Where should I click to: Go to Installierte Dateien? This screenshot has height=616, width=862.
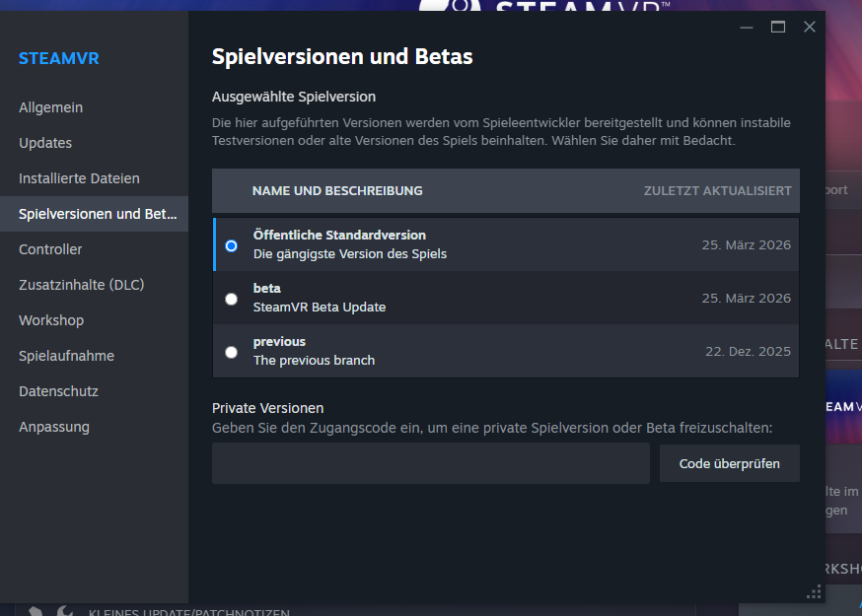[79, 178]
